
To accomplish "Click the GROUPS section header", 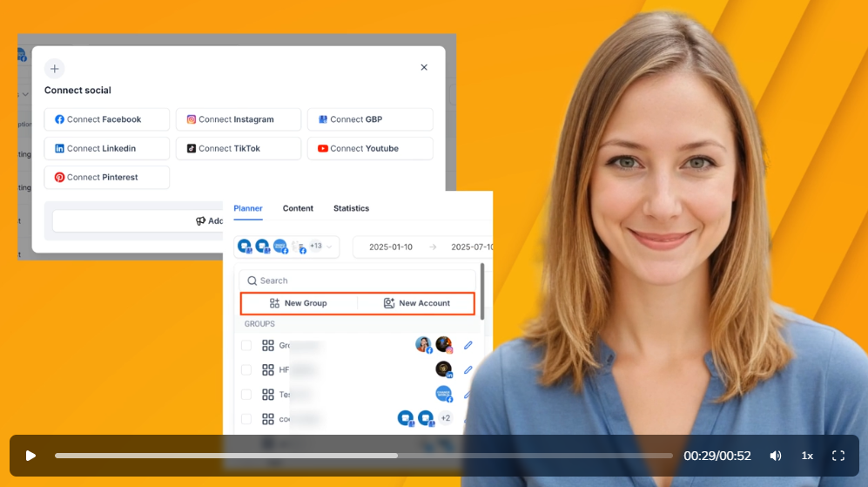I will [259, 323].
